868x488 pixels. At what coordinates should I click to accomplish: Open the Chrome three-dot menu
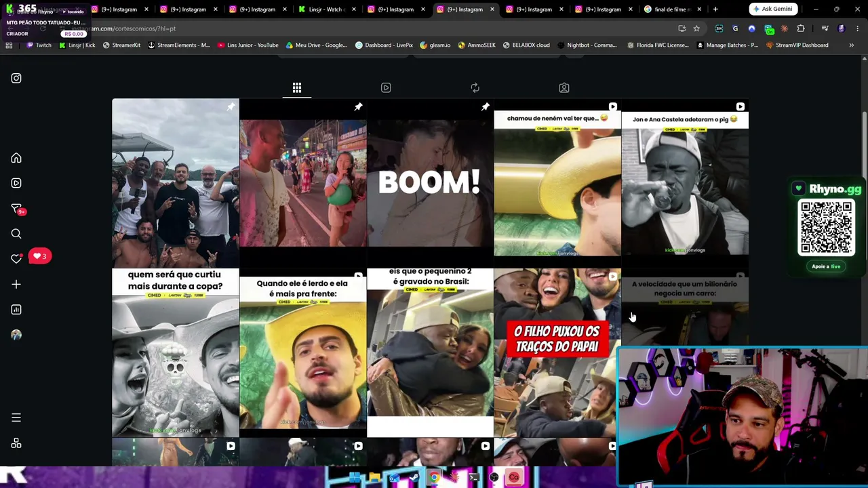pos(857,28)
